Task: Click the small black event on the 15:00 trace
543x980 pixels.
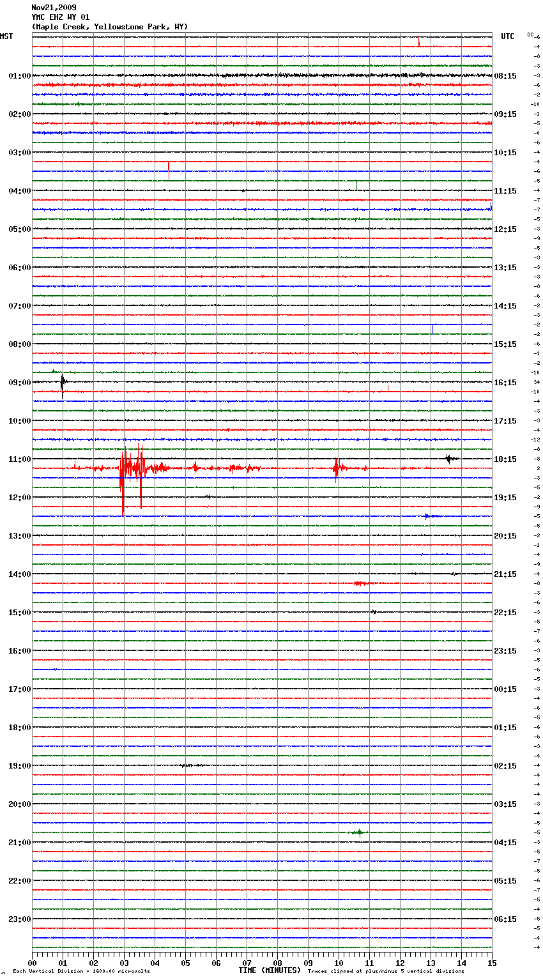Action: click(x=374, y=612)
